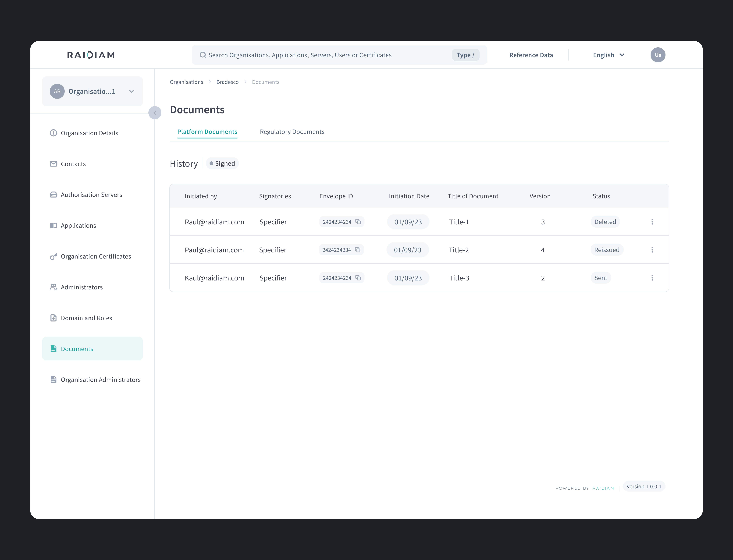Screen dimensions: 733x560
Task: Sort by Signatories column header
Action: (275, 196)
